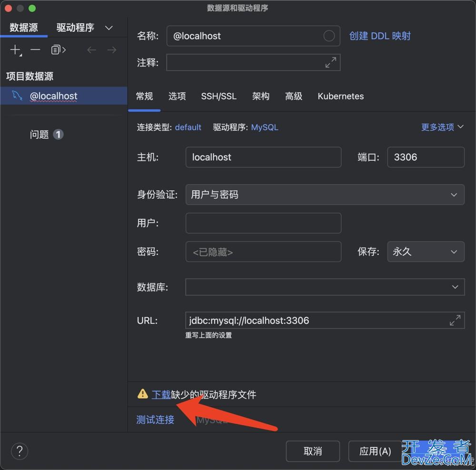This screenshot has width=476, height=470.
Task: Click the forward arrow in sidebar toolbar
Action: [112, 50]
